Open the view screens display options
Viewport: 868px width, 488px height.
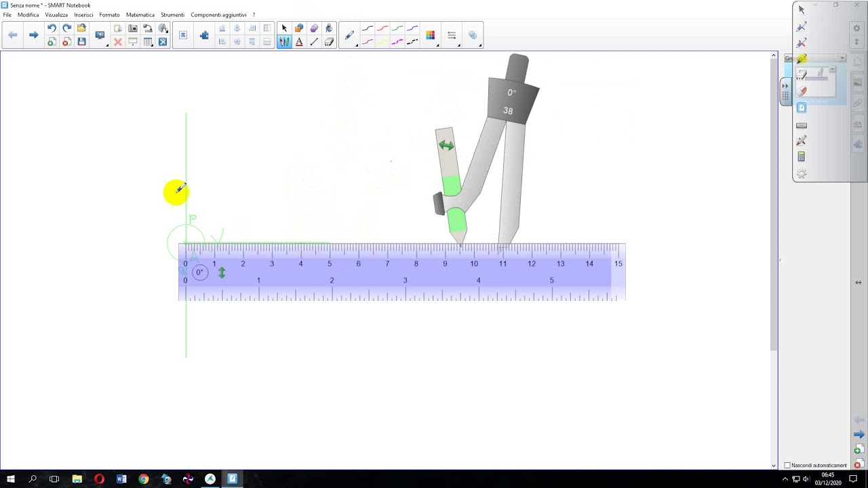tap(100, 35)
